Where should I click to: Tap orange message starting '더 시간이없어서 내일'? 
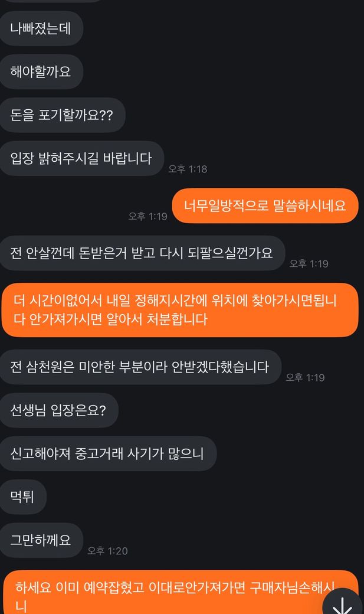180,310
